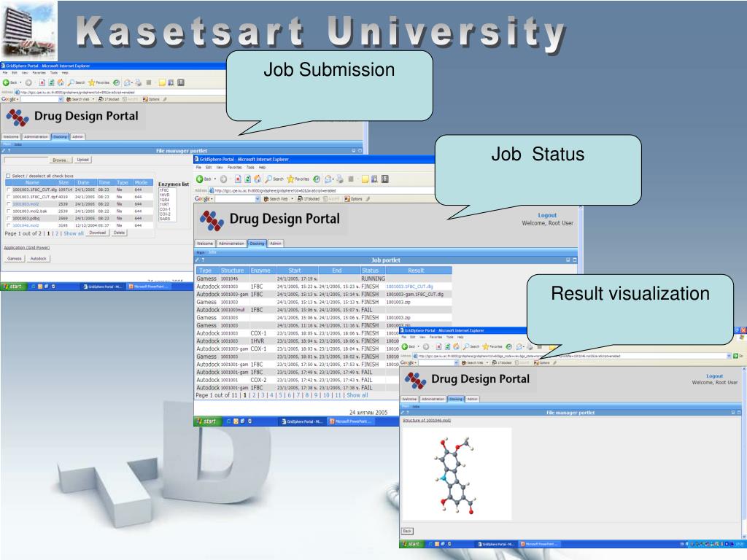This screenshot has width=747, height=560.
Task: Click Refresh icon in Result visualization browser toolbar
Action: [x=447, y=346]
